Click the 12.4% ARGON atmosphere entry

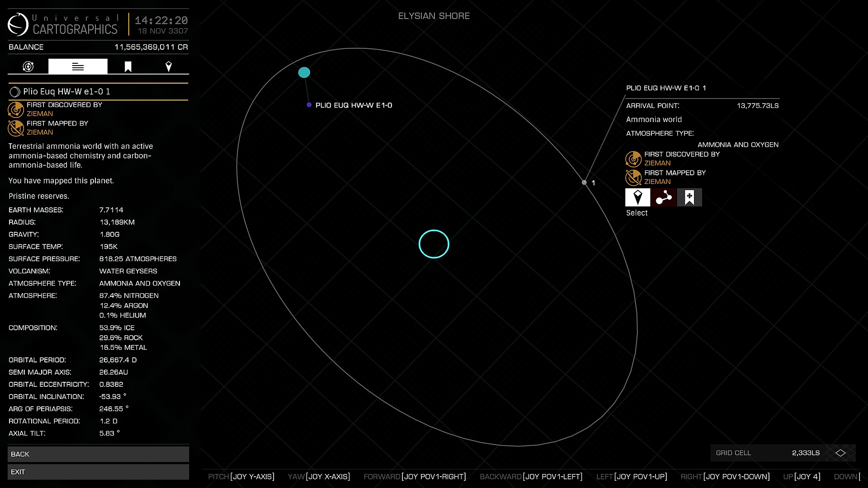pos(124,305)
